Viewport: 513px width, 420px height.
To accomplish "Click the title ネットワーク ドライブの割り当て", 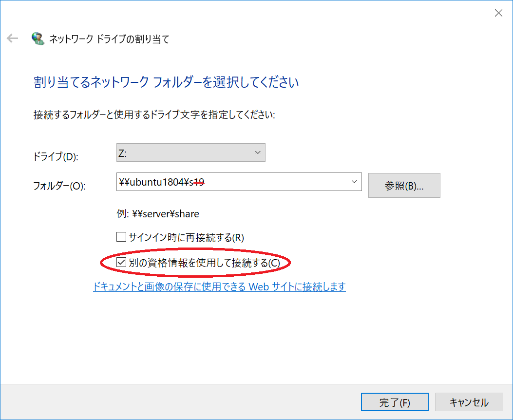I will pos(109,39).
